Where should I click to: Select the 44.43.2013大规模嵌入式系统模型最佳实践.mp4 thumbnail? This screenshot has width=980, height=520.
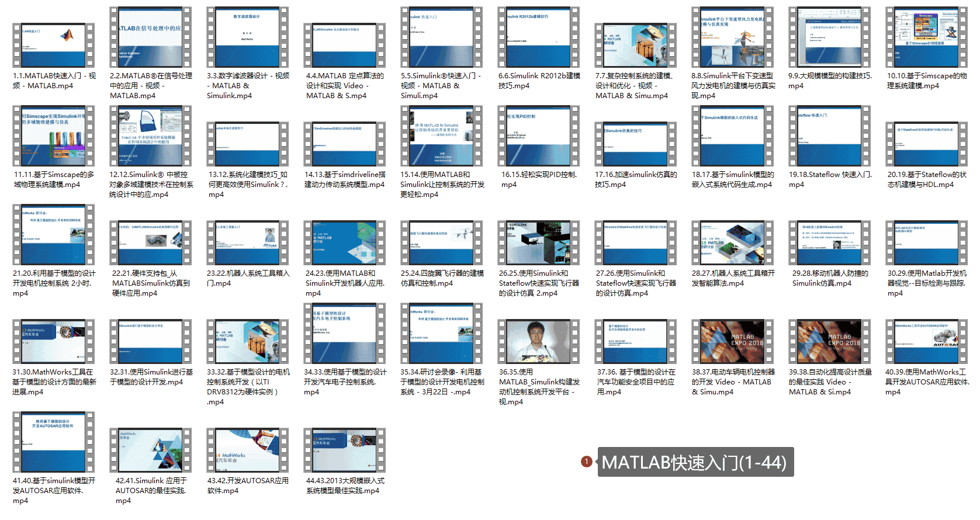click(344, 450)
